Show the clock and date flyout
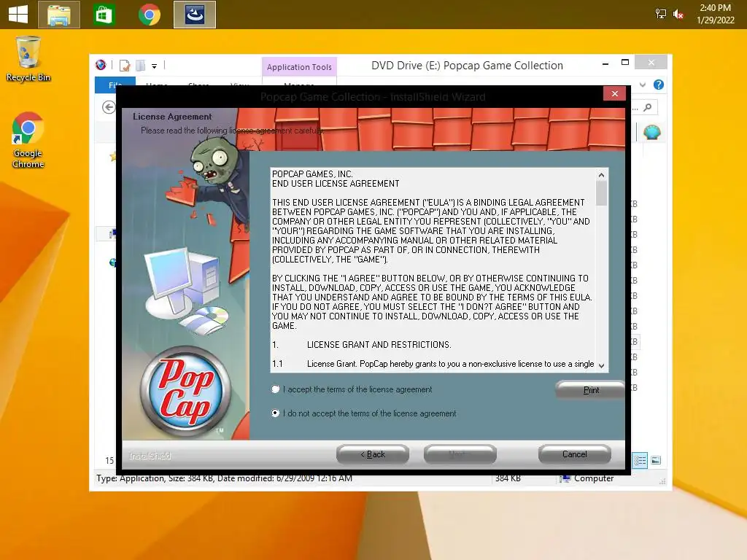 [x=715, y=14]
